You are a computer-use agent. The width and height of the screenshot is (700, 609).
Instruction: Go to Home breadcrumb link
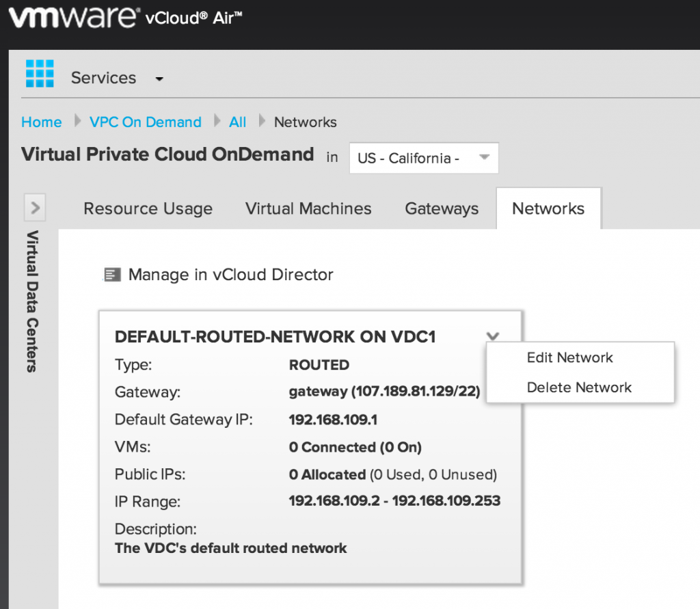tap(42, 122)
